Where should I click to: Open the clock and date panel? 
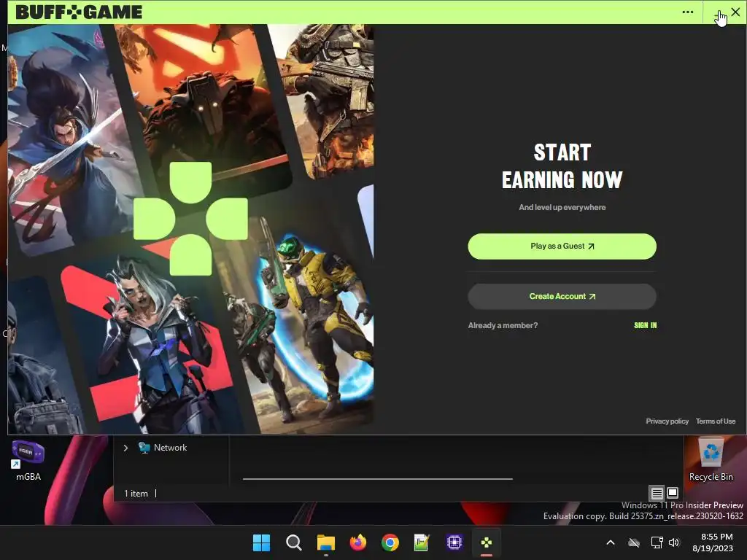click(713, 542)
